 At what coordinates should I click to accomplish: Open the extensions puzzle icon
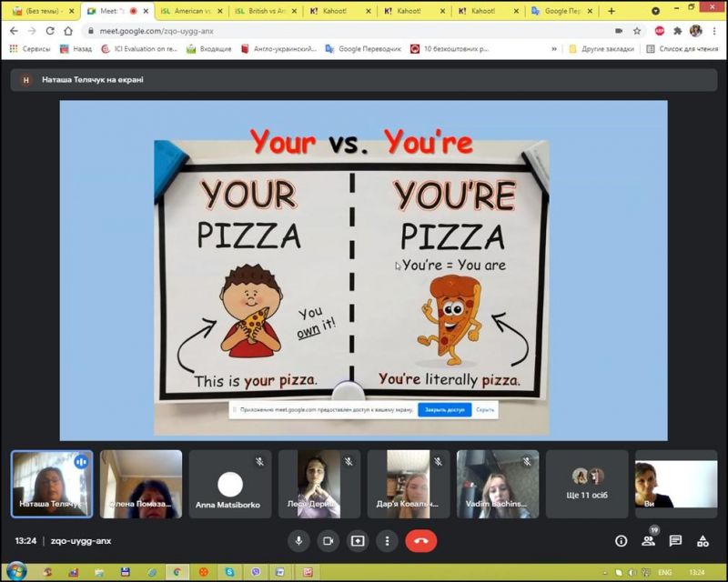(678, 31)
